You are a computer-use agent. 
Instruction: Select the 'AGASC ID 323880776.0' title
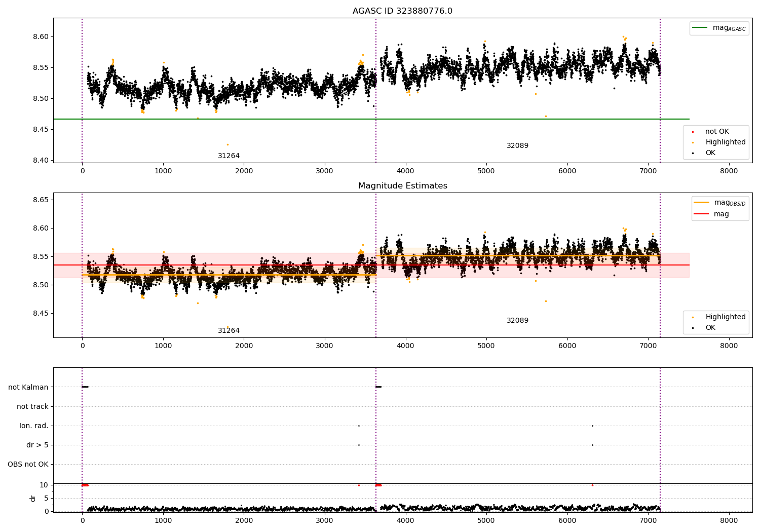point(403,11)
